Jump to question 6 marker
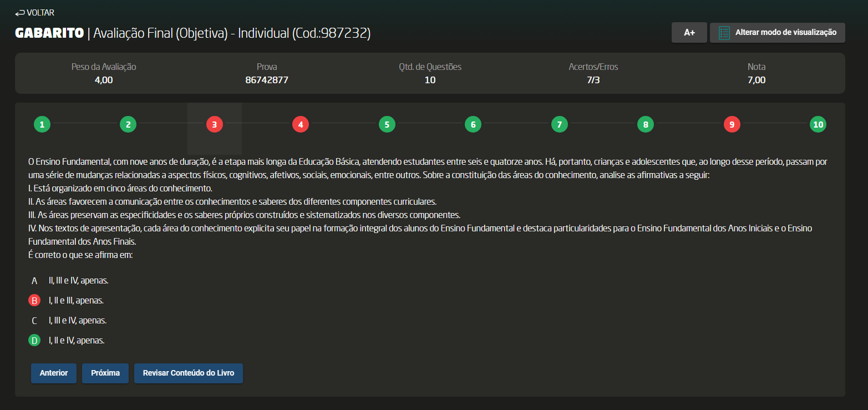 pos(473,125)
